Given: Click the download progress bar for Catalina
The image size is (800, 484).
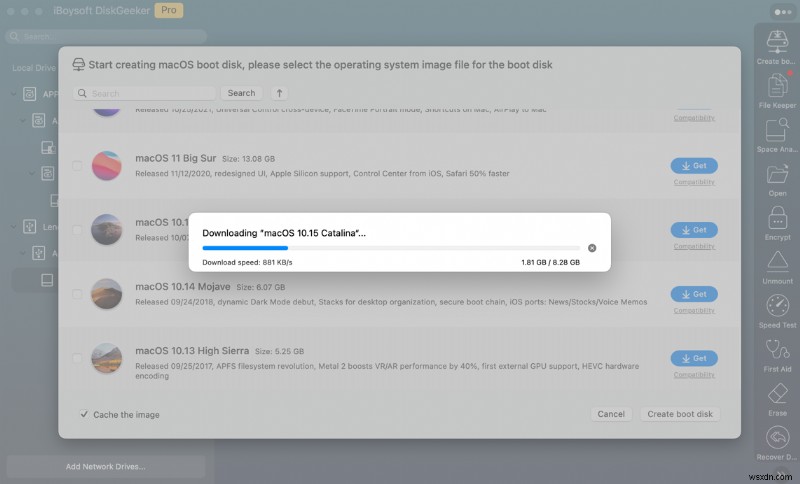Looking at the screenshot, I should click(391, 248).
